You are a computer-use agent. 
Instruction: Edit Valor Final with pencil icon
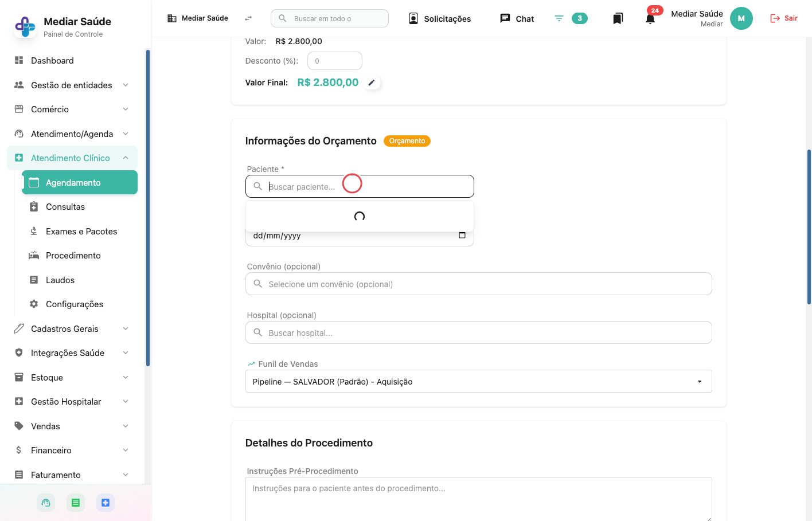coord(372,83)
